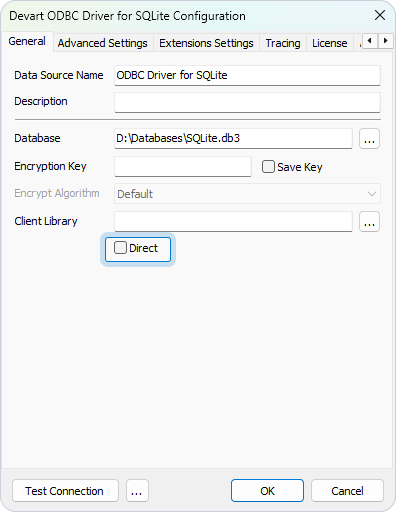Open the Extensions Settings tab
This screenshot has height=512, width=396.
[x=206, y=43]
